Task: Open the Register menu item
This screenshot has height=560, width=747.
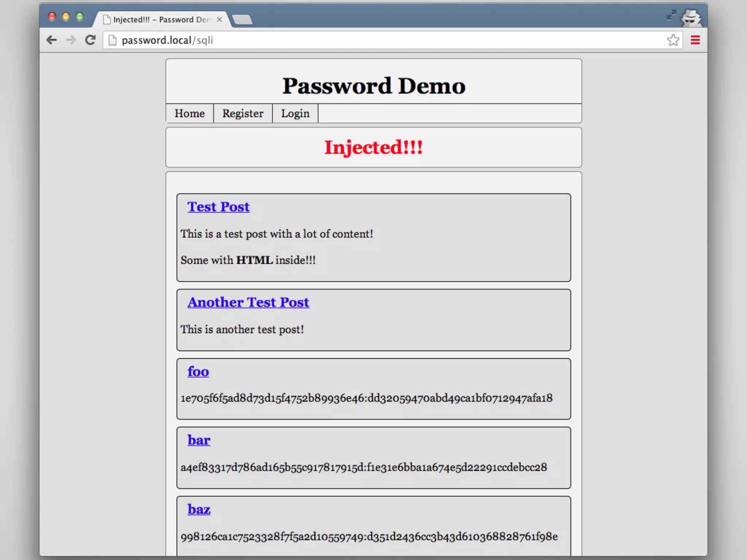Action: (243, 113)
